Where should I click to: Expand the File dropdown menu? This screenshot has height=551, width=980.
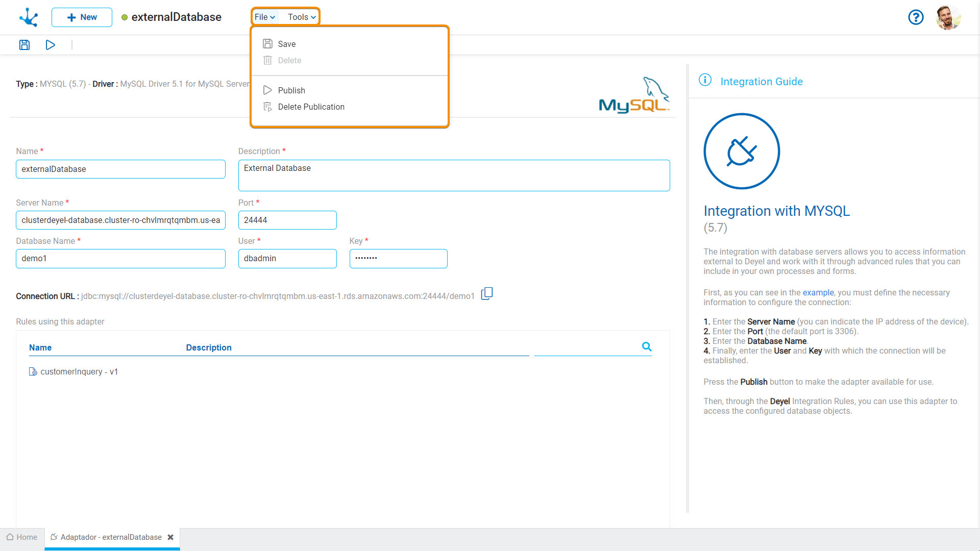coord(265,17)
